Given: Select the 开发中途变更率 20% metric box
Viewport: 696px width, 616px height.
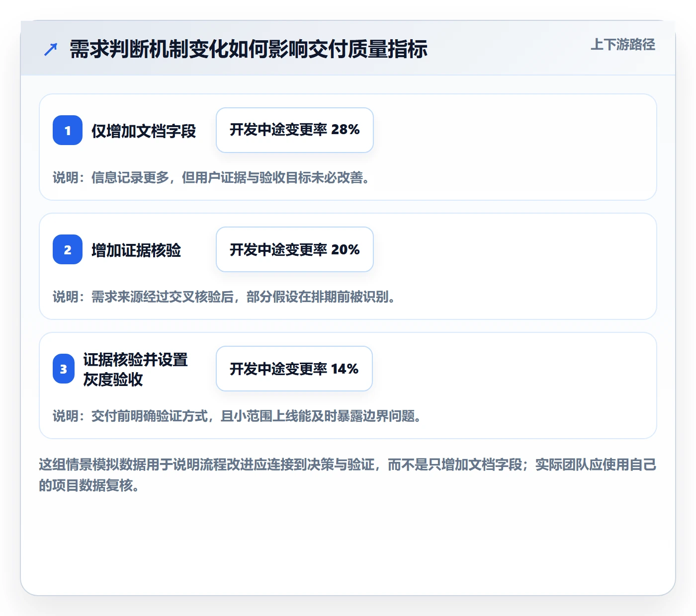Looking at the screenshot, I should click(x=295, y=249).
